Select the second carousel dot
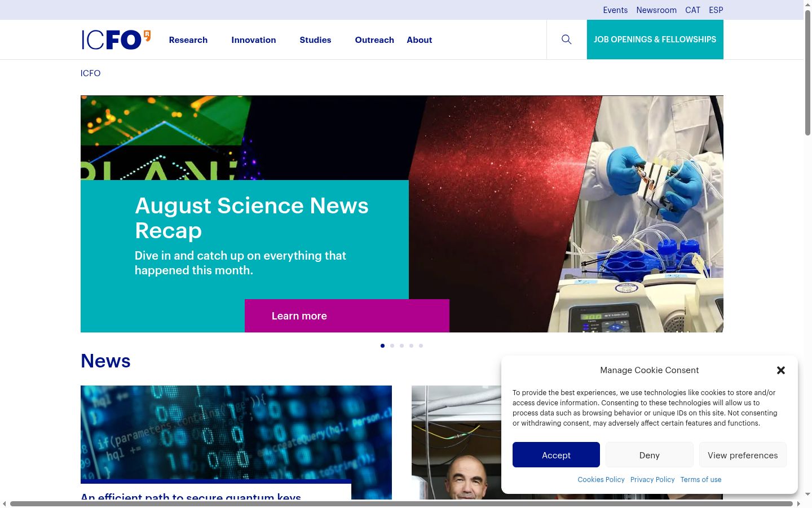This screenshot has width=812, height=508. click(392, 345)
